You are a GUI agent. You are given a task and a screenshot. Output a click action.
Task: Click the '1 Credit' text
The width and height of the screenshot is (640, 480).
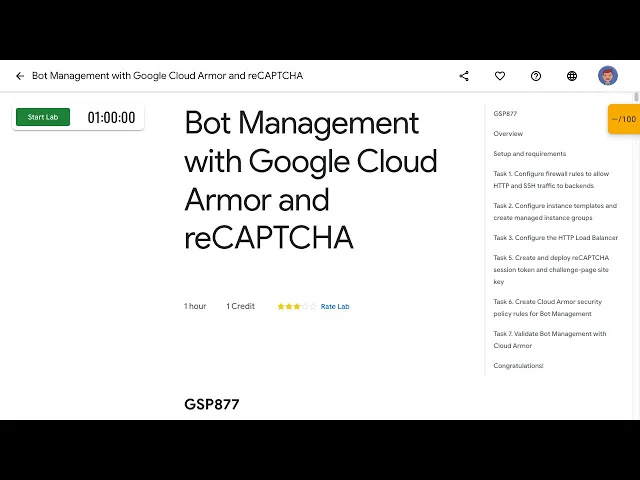[x=240, y=306]
